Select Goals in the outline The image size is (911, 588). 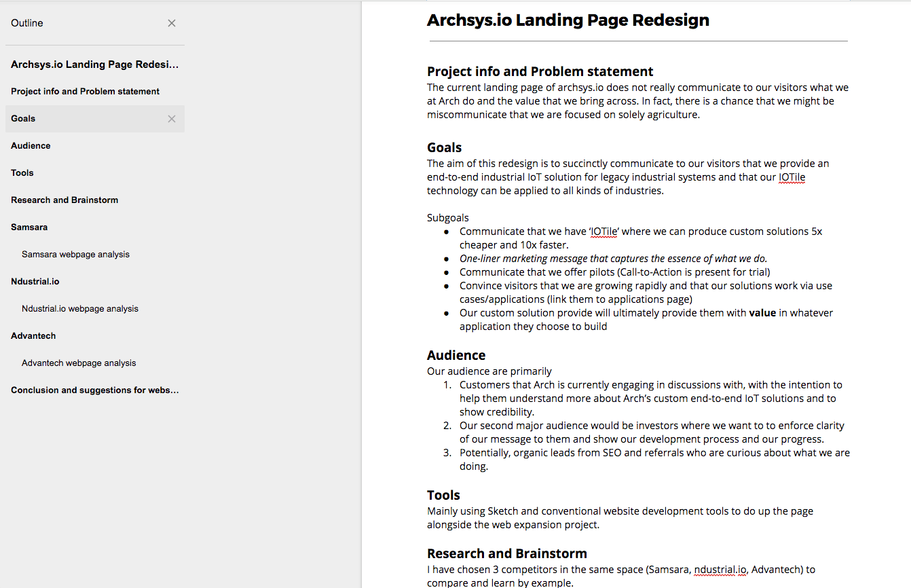23,119
